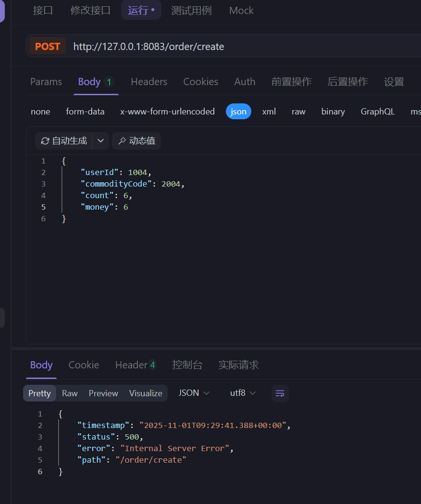Open the POST method selector
Image resolution: width=421 pixels, height=504 pixels.
point(48,46)
